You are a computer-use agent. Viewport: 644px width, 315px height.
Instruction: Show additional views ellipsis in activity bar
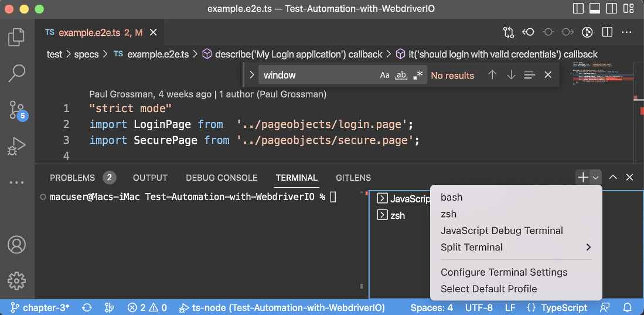coord(17,182)
